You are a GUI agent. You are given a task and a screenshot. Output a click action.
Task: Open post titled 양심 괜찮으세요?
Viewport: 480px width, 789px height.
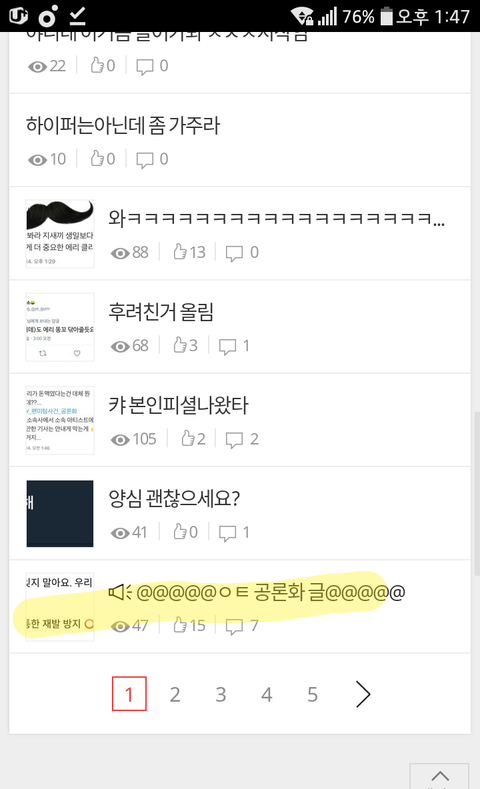174,498
